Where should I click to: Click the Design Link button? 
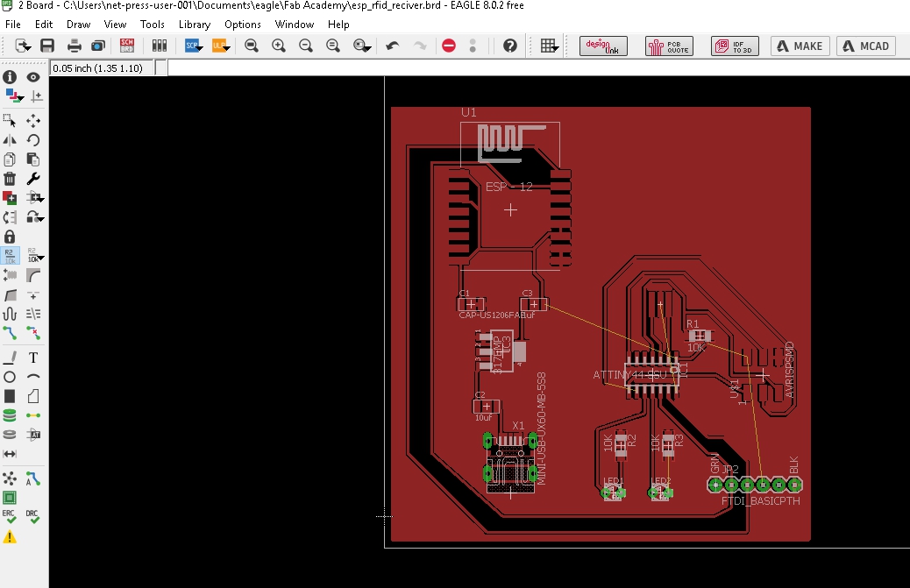(603, 46)
